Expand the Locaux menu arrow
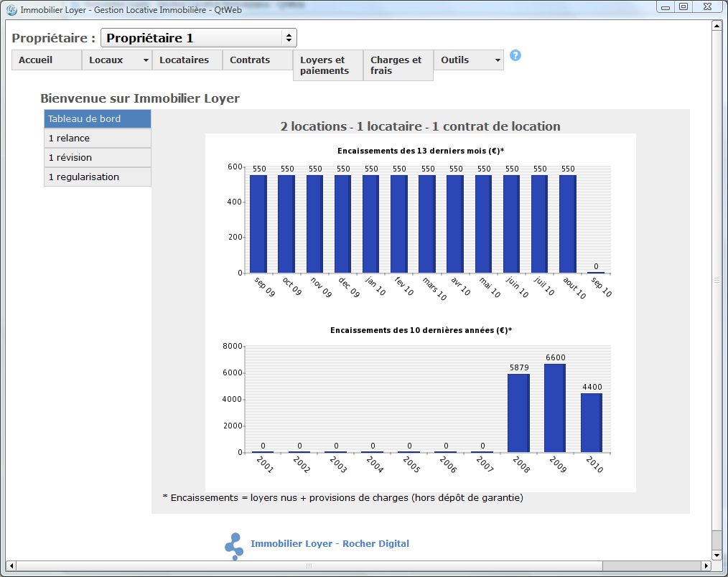Viewport: 728px width, 577px height. (x=146, y=60)
